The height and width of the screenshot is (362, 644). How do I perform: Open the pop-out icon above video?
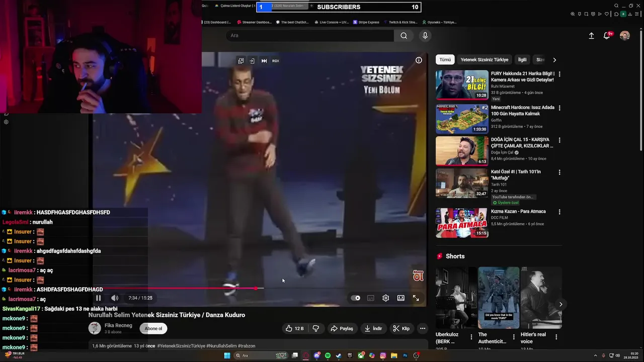click(x=241, y=61)
